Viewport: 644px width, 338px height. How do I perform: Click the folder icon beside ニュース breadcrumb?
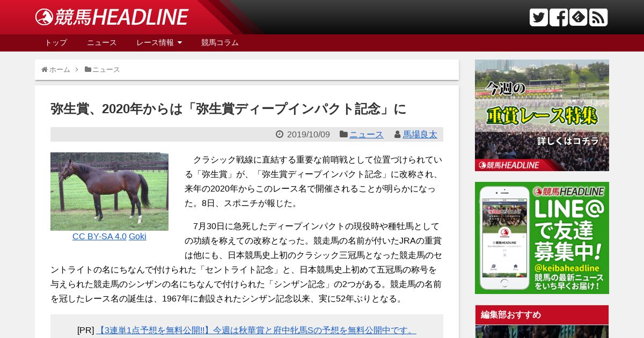[x=88, y=69]
